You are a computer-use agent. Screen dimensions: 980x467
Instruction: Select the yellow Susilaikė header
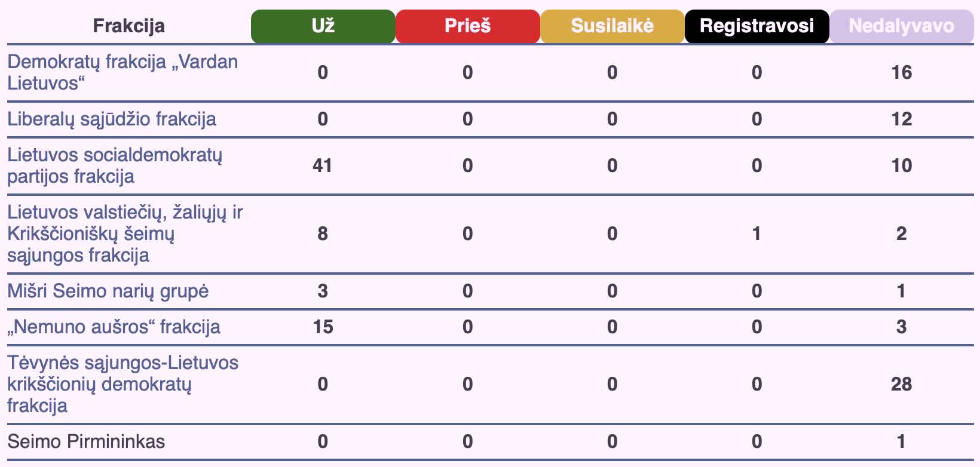click(612, 26)
